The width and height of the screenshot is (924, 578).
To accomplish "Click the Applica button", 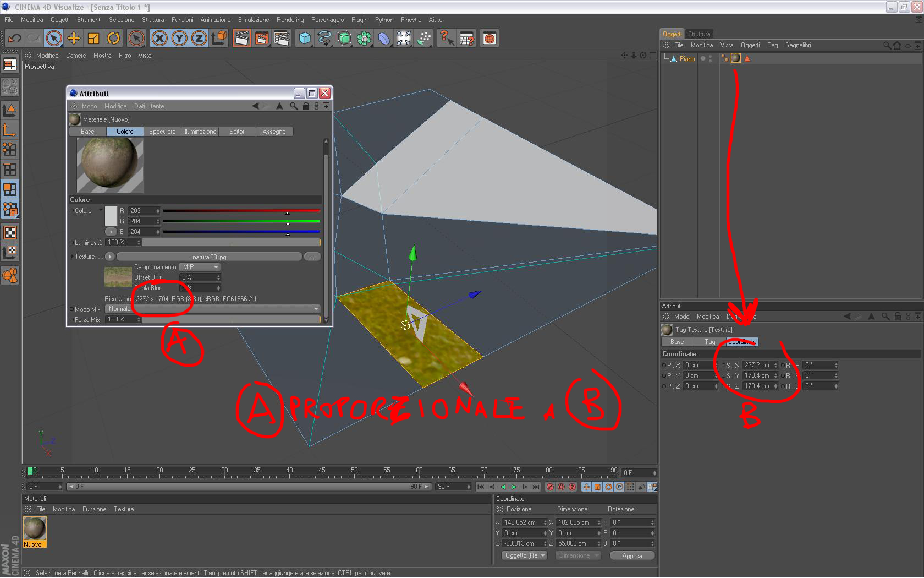I will [x=632, y=556].
